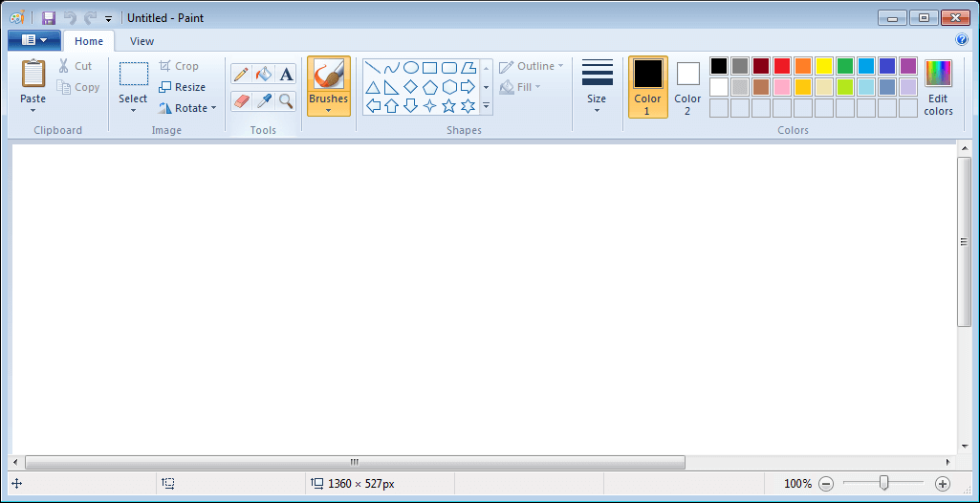Expand the Shapes gallery more arrow
The width and height of the screenshot is (980, 503).
pyautogui.click(x=486, y=106)
